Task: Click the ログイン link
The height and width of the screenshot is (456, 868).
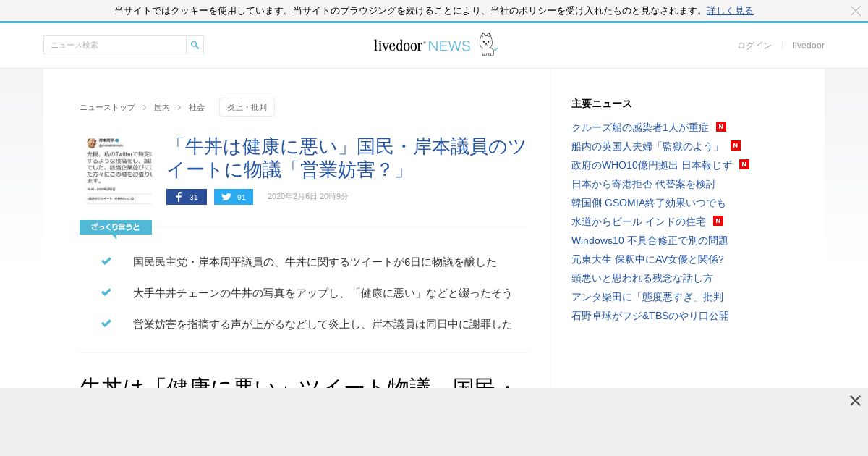Action: [x=754, y=46]
